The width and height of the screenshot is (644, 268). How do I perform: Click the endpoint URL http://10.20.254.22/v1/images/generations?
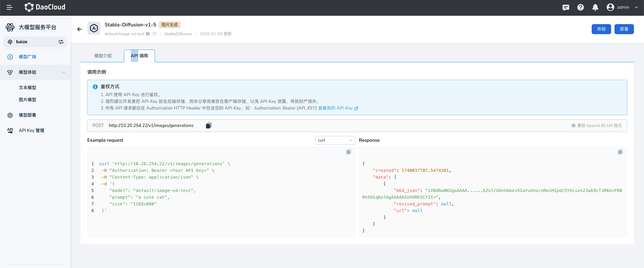(x=151, y=126)
